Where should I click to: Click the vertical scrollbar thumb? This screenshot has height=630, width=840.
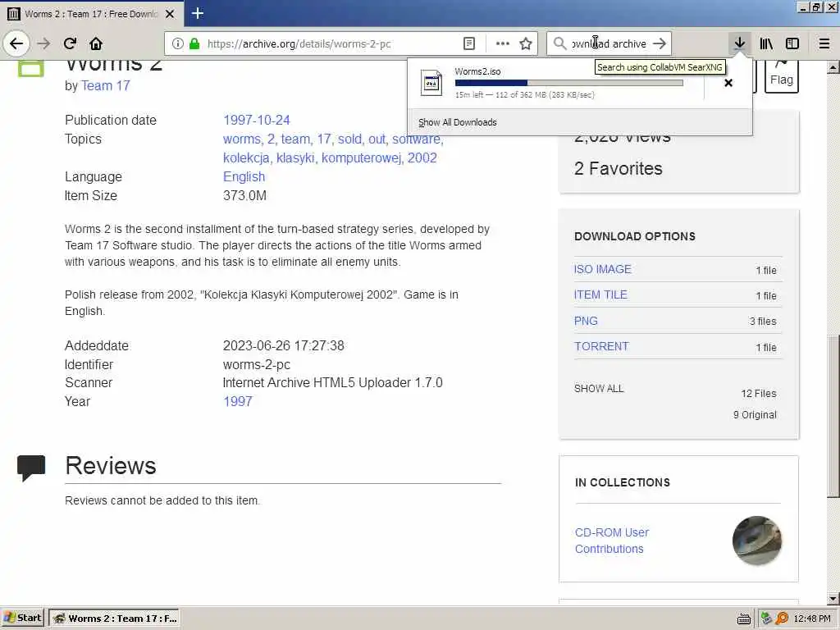tap(833, 417)
